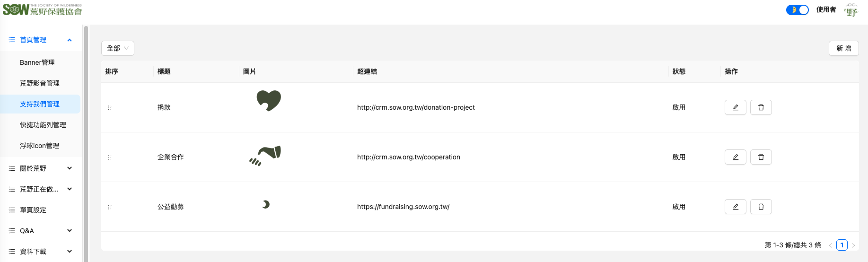Edit the 企業合作 row with pencil icon

(735, 157)
